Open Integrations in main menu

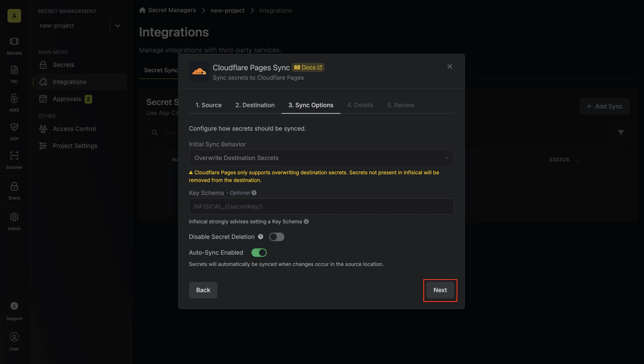81,82
